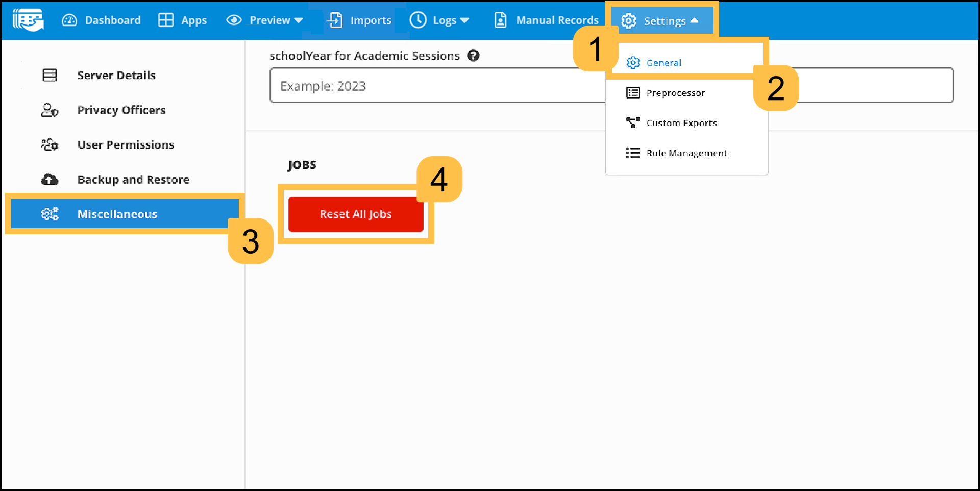Click the Server Details server icon

click(x=50, y=76)
